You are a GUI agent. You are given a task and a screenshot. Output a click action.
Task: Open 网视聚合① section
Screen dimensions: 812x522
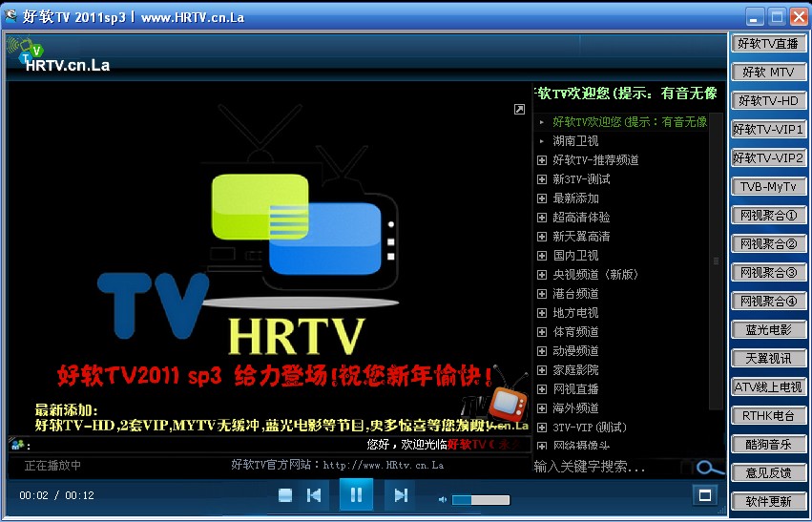tap(768, 215)
